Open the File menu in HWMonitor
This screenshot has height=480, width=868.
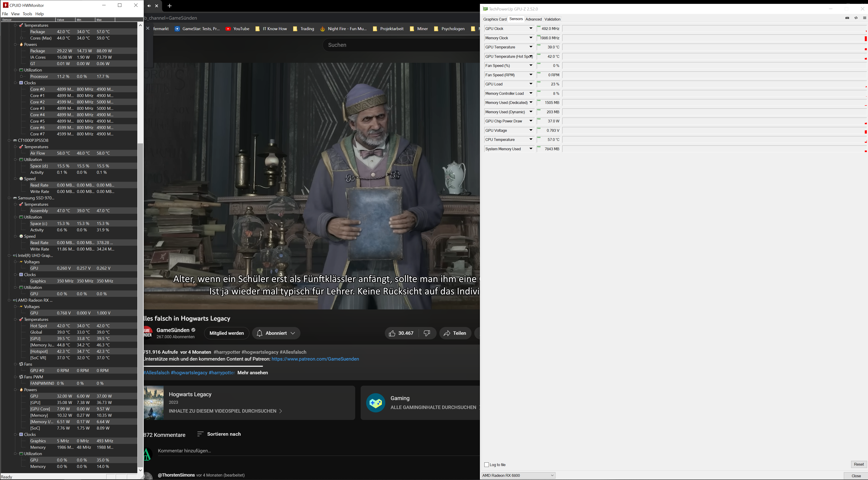point(5,14)
